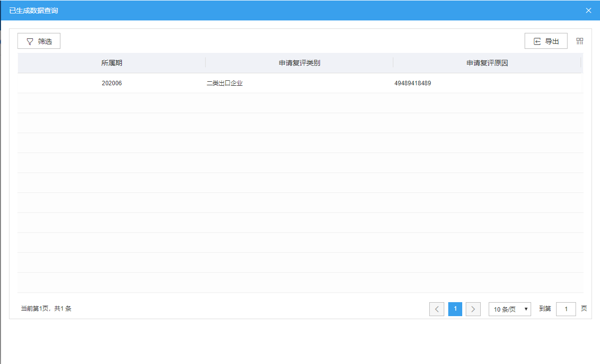
Task: Open the column settings grid icon
Action: pos(580,41)
